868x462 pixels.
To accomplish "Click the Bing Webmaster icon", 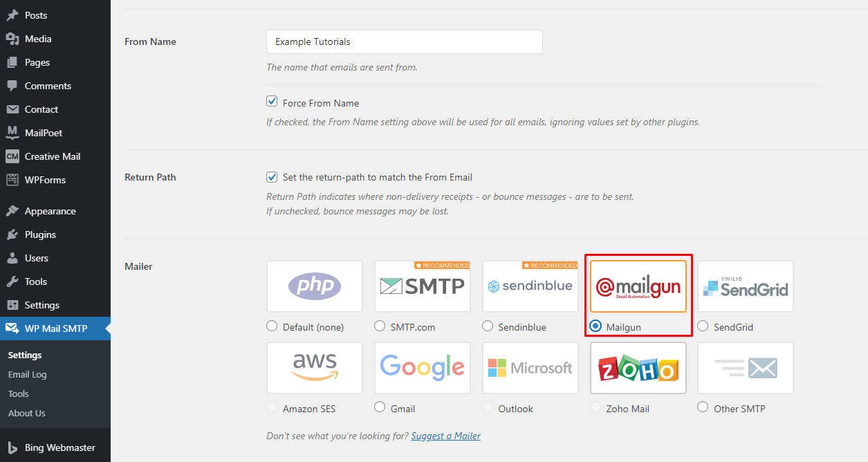I will [12, 447].
